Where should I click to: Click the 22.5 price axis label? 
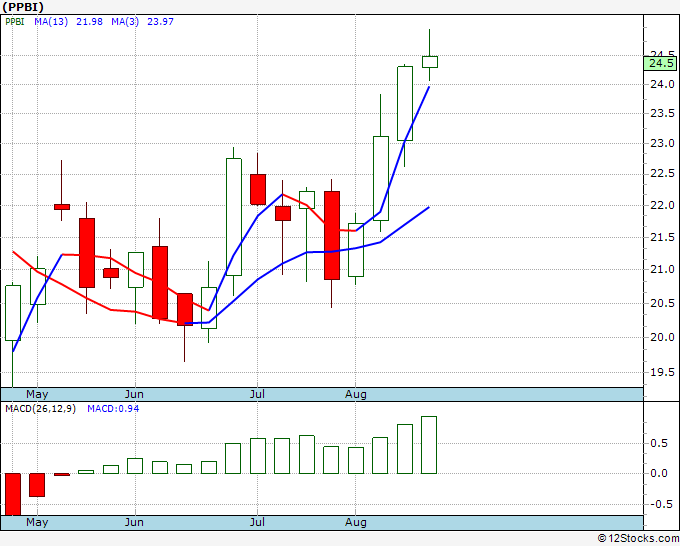662,174
